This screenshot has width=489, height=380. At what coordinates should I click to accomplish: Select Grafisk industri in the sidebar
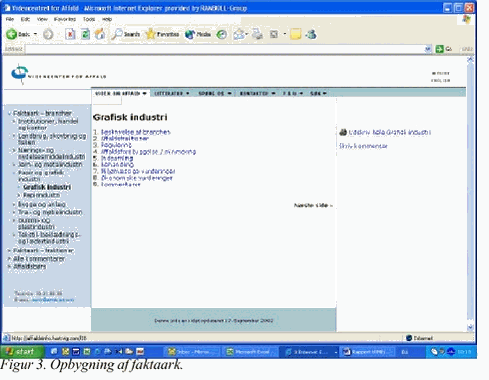tap(47, 187)
